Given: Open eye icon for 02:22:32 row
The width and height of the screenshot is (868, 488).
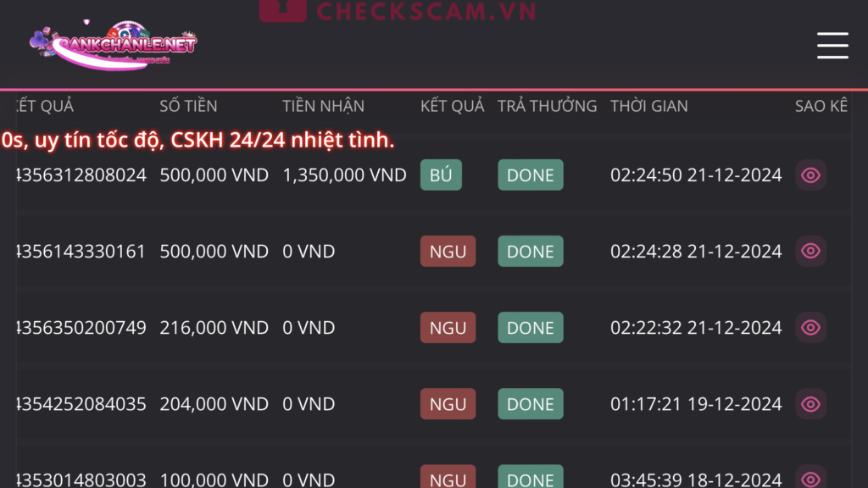Looking at the screenshot, I should coord(810,328).
